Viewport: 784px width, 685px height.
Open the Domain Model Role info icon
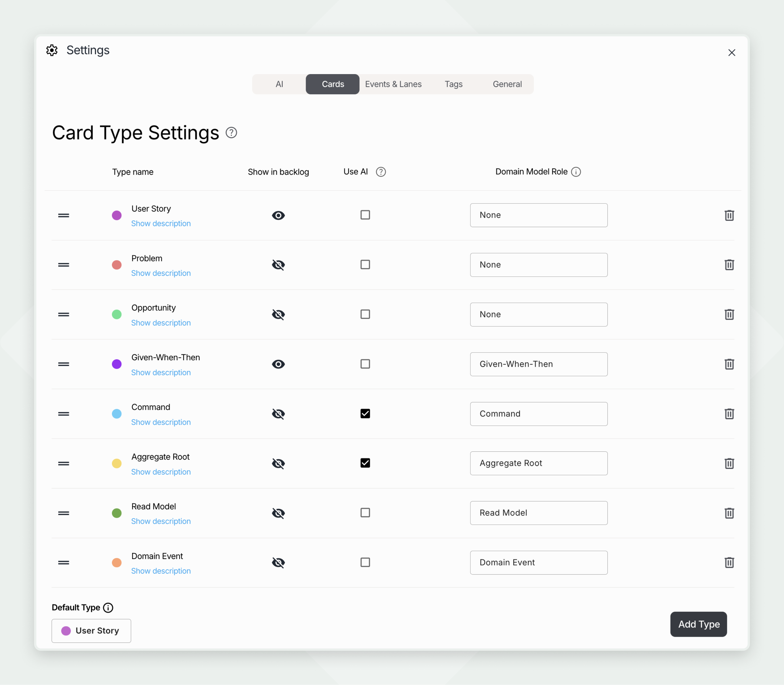tap(576, 172)
